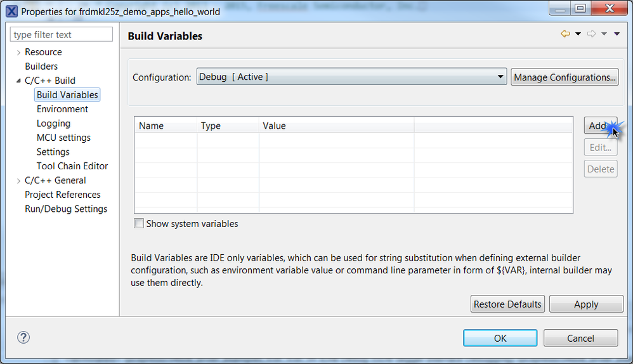This screenshot has height=364, width=633.
Task: Select MCU settings in the tree
Action: (x=63, y=138)
